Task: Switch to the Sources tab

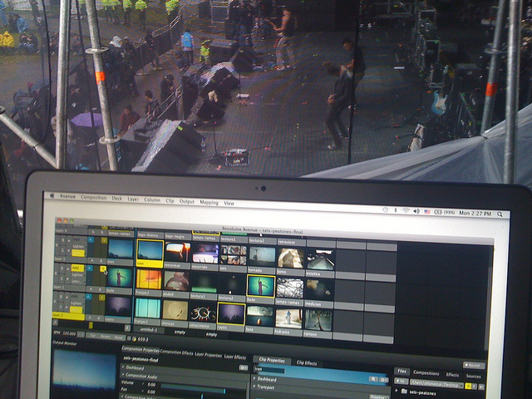Action: coord(474,376)
